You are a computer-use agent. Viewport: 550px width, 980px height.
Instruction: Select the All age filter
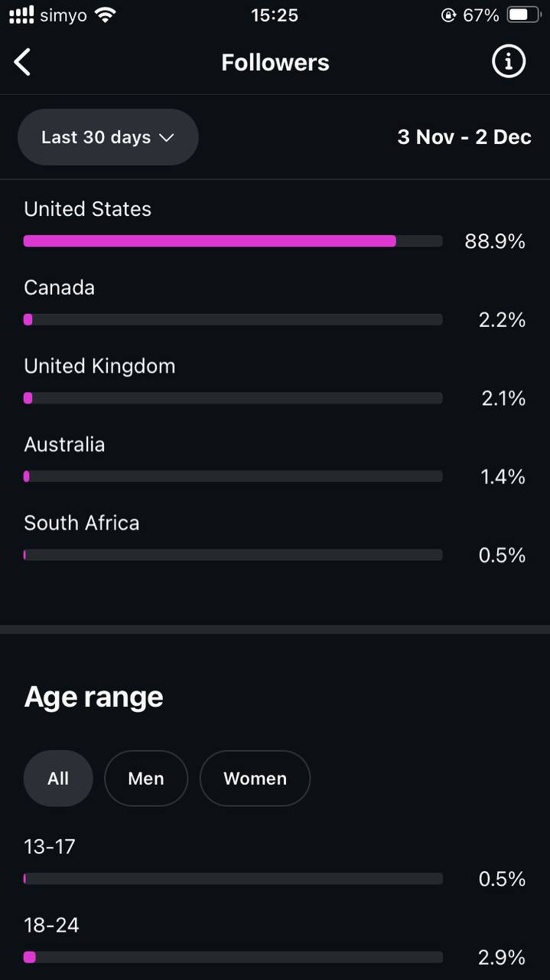(58, 779)
